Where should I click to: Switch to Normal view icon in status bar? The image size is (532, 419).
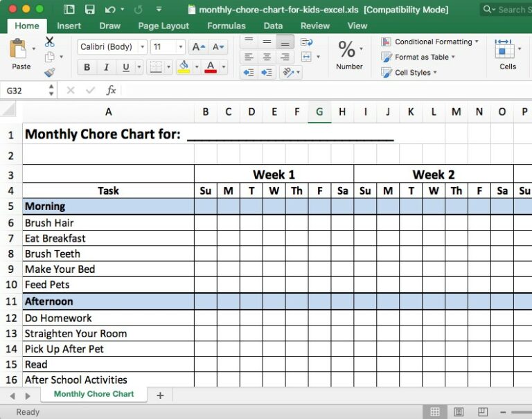(435, 412)
